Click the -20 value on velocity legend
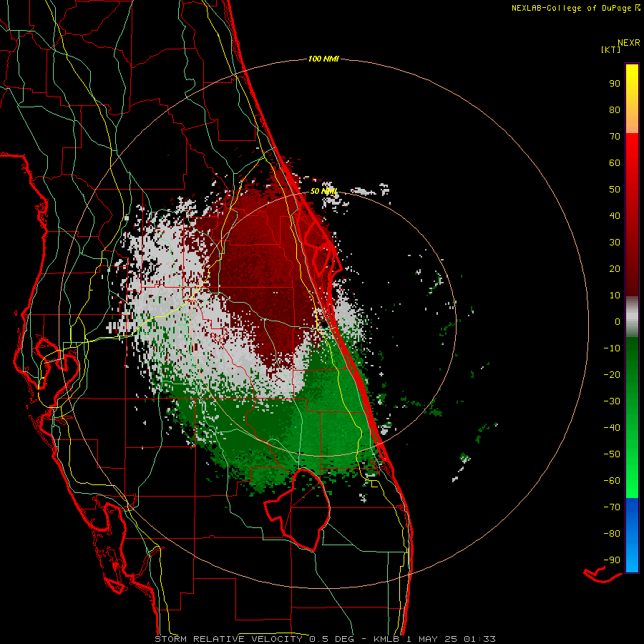 coord(612,374)
